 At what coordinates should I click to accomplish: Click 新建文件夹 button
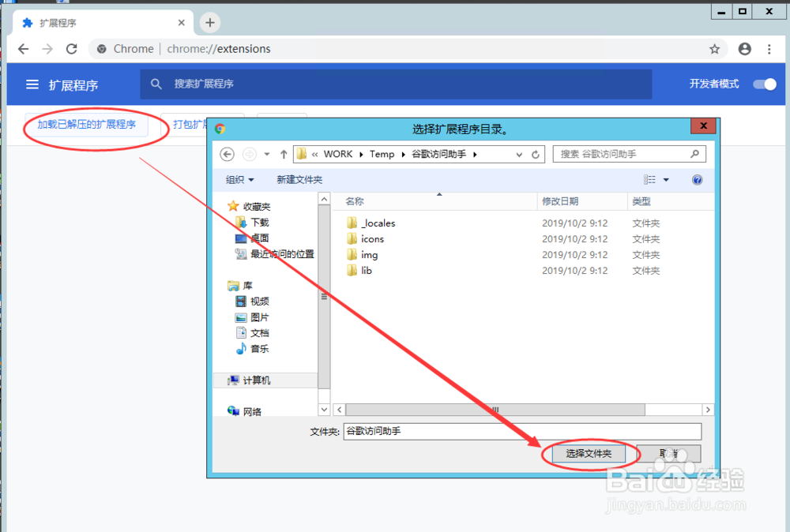point(299,180)
